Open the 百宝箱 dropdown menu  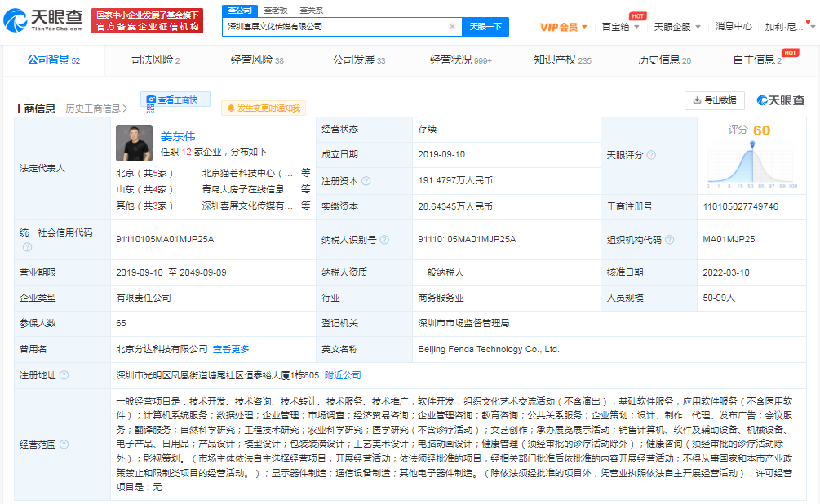pos(620,27)
